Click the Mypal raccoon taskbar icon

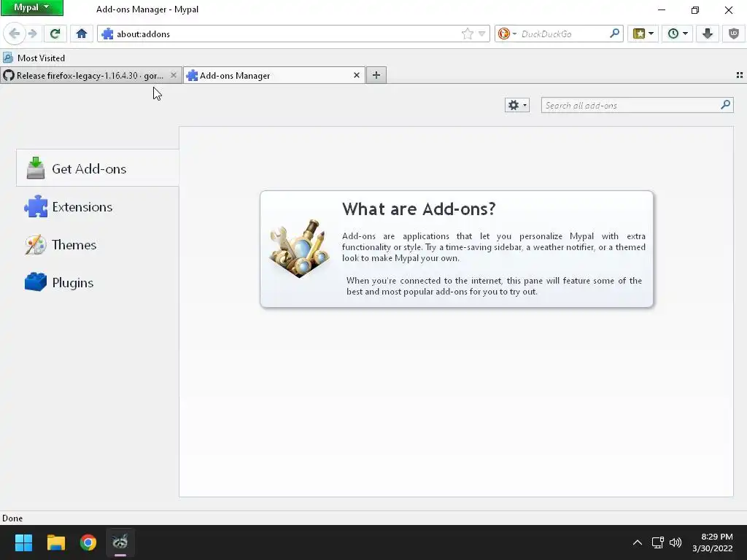coord(120,542)
